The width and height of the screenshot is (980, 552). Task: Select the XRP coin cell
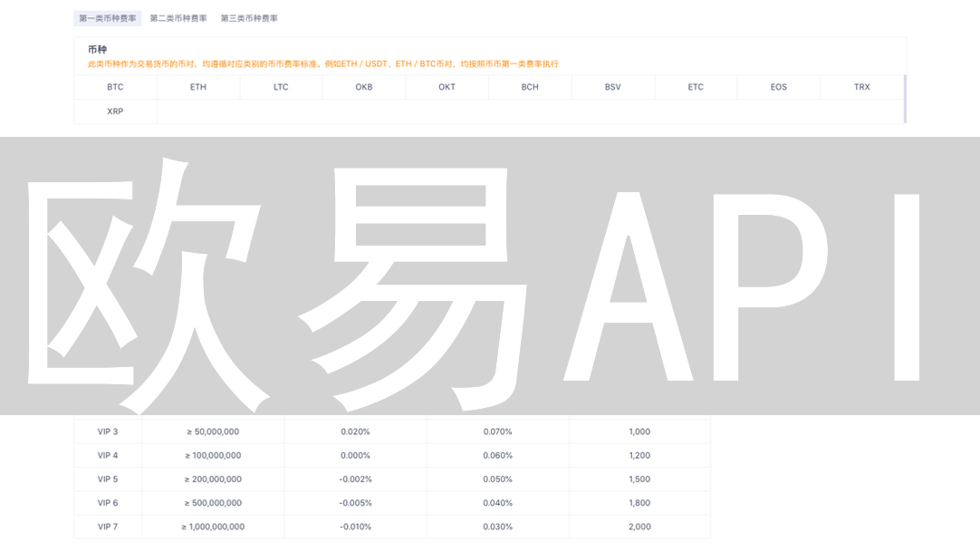115,111
